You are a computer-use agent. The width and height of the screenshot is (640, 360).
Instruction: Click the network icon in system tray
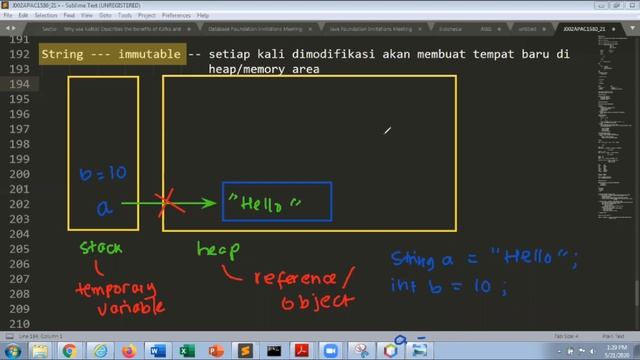(x=582, y=351)
